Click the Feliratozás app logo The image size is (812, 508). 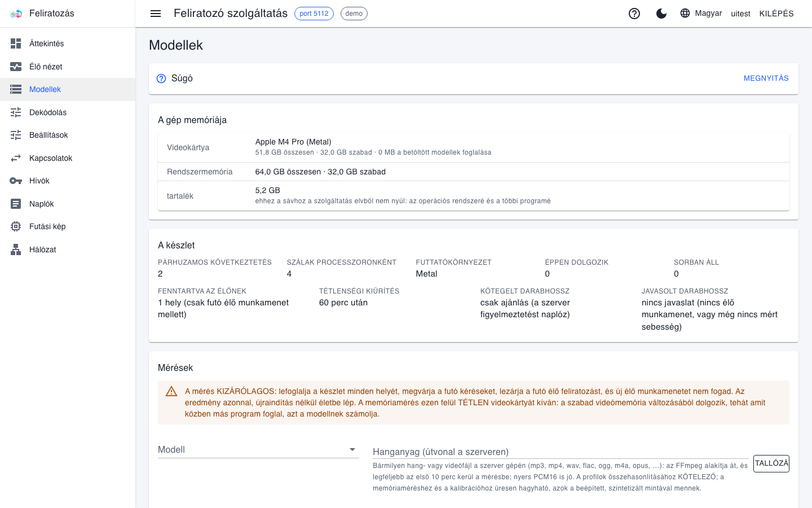[16, 14]
